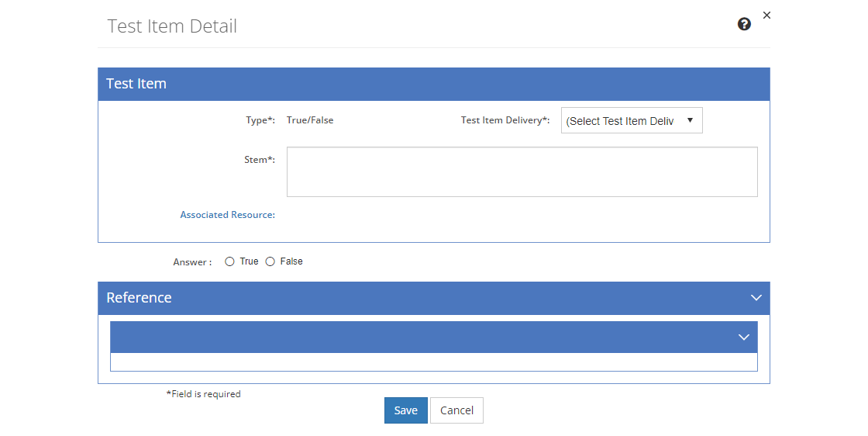Click the Test Item section header

[x=434, y=85]
